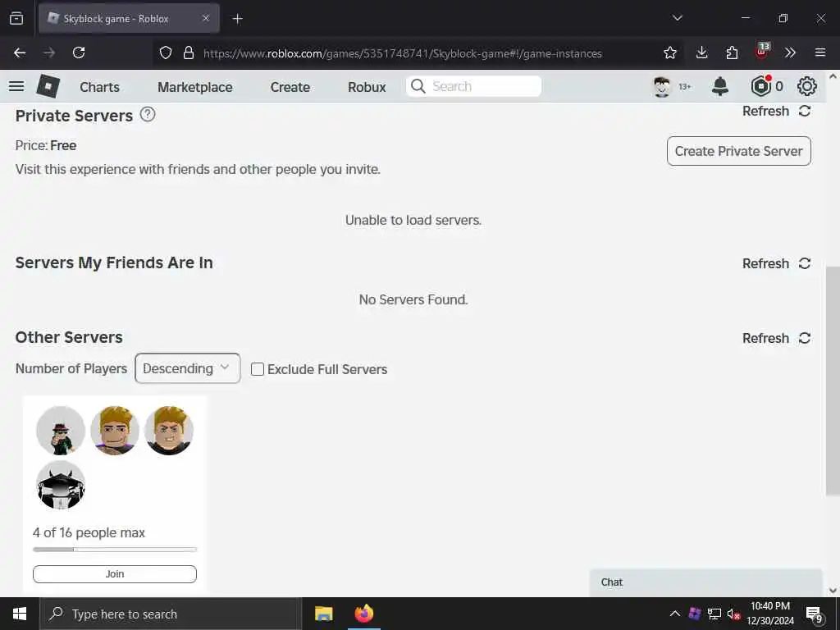Viewport: 840px width, 630px height.
Task: Open the Firefox application menu
Action: pos(820,52)
